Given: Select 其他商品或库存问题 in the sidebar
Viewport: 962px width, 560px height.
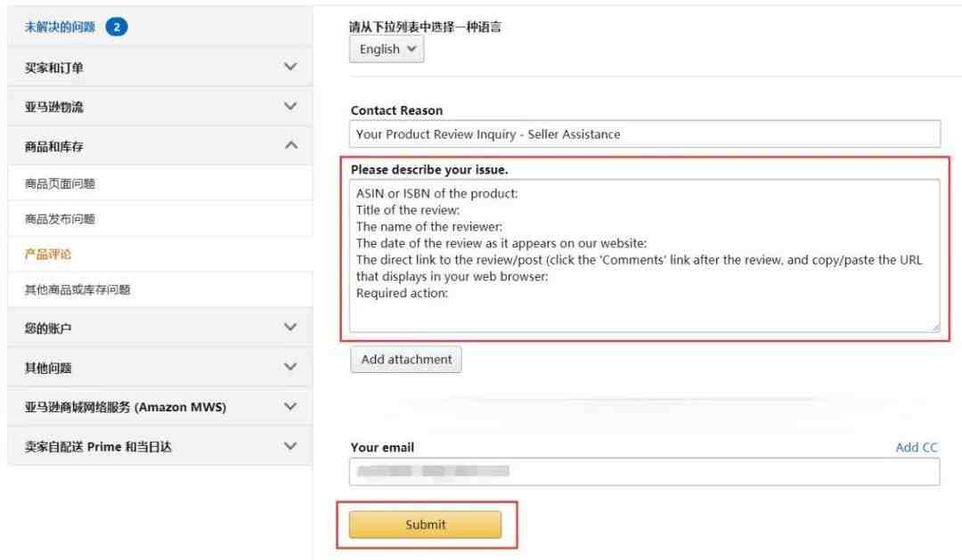Looking at the screenshot, I should 77,289.
